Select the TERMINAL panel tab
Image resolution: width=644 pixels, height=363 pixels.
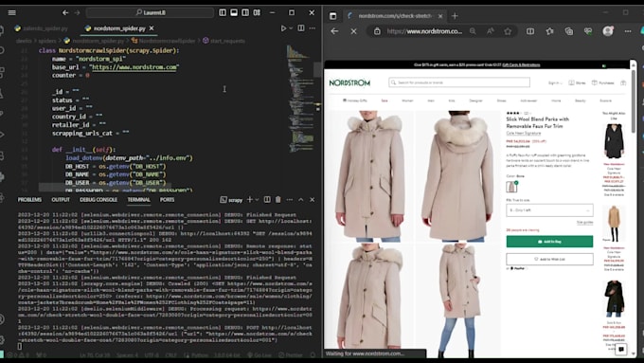138,200
